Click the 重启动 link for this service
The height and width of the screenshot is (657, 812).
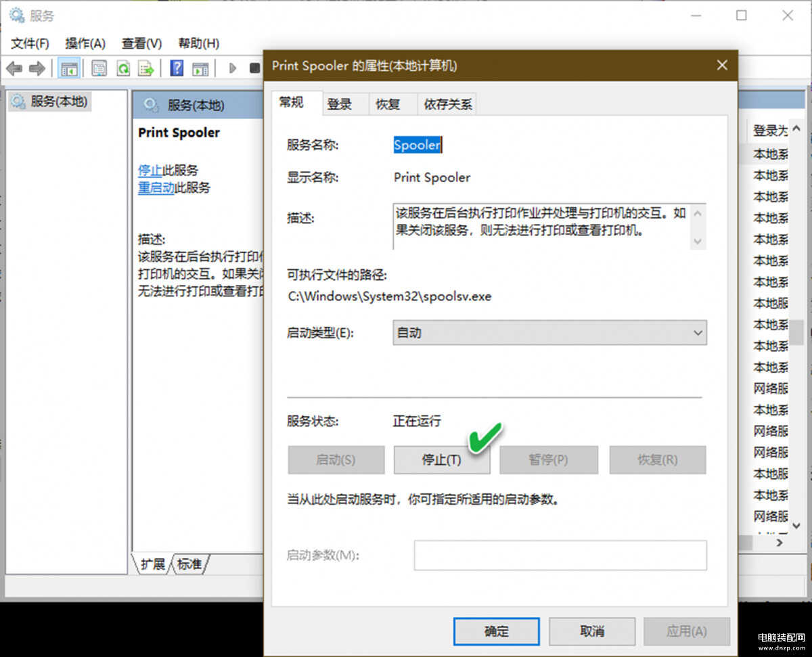coord(156,187)
